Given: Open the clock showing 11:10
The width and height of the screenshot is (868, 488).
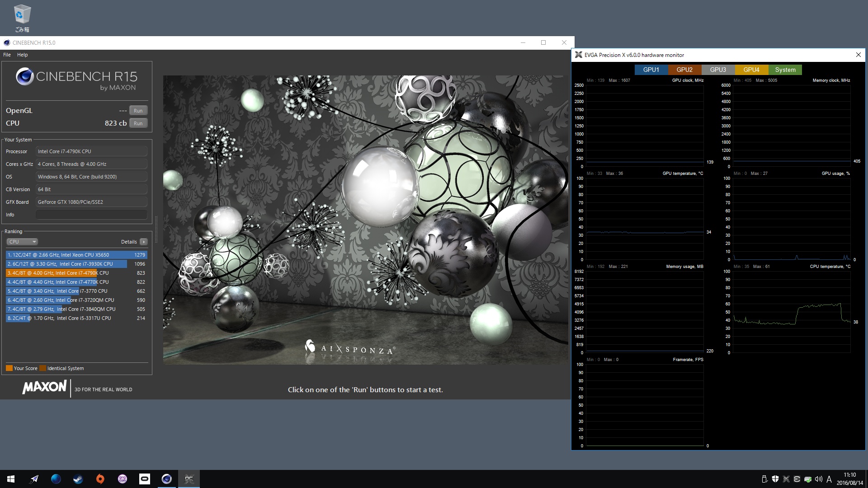Looking at the screenshot, I should [850, 479].
